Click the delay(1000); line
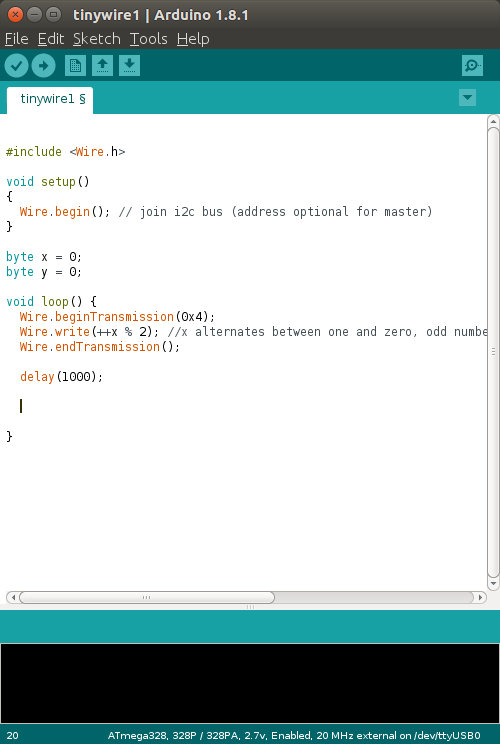Screen dimensions: 500x744 tap(61, 377)
